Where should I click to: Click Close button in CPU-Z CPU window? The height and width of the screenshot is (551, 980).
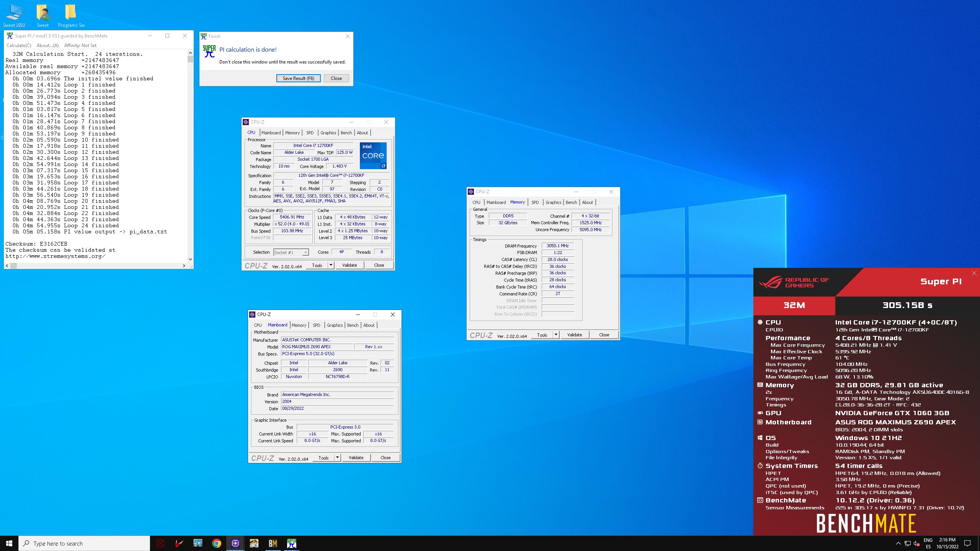(379, 265)
